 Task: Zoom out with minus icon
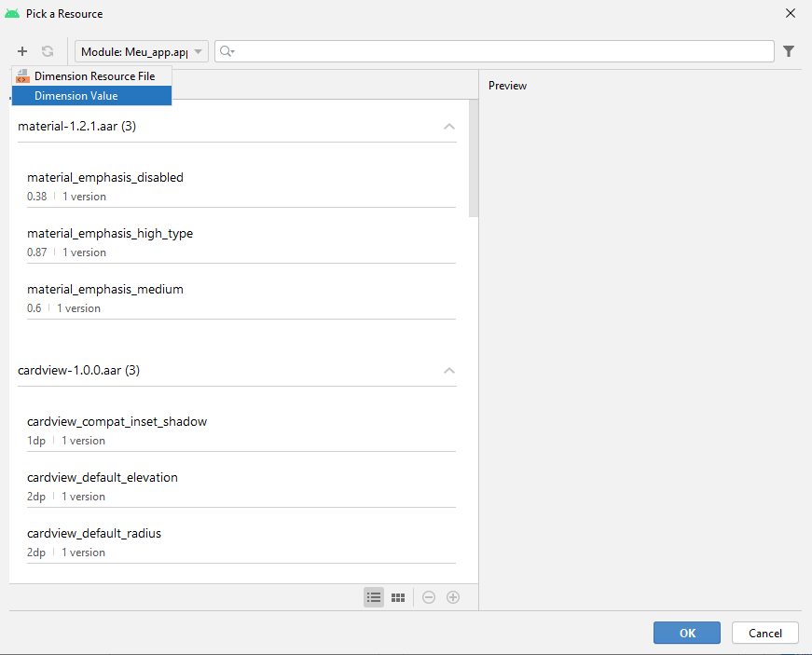click(x=429, y=597)
